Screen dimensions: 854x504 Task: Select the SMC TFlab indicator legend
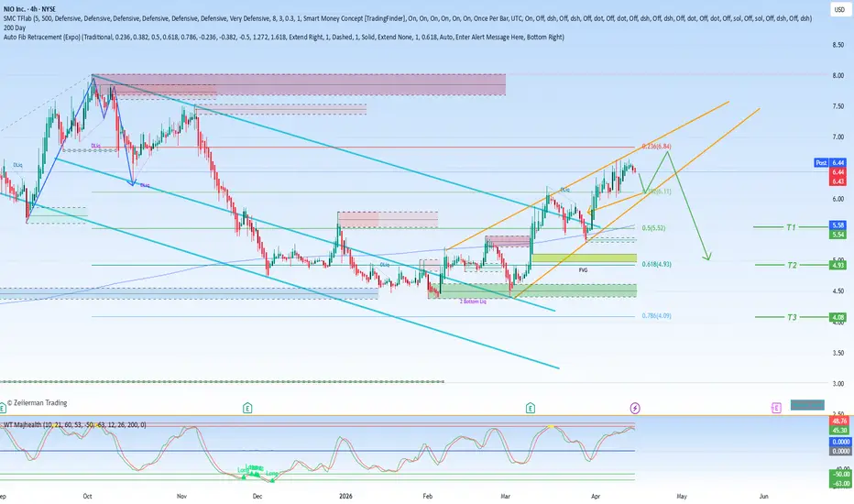click(408, 18)
